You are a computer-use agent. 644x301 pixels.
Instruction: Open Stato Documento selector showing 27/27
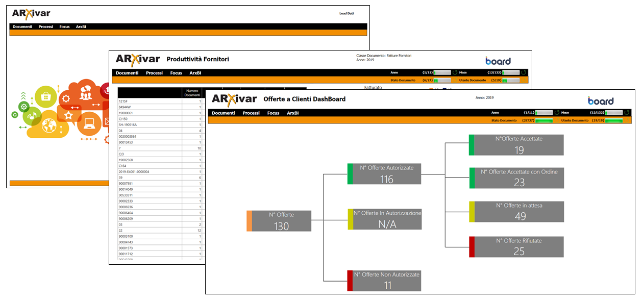[544, 120]
